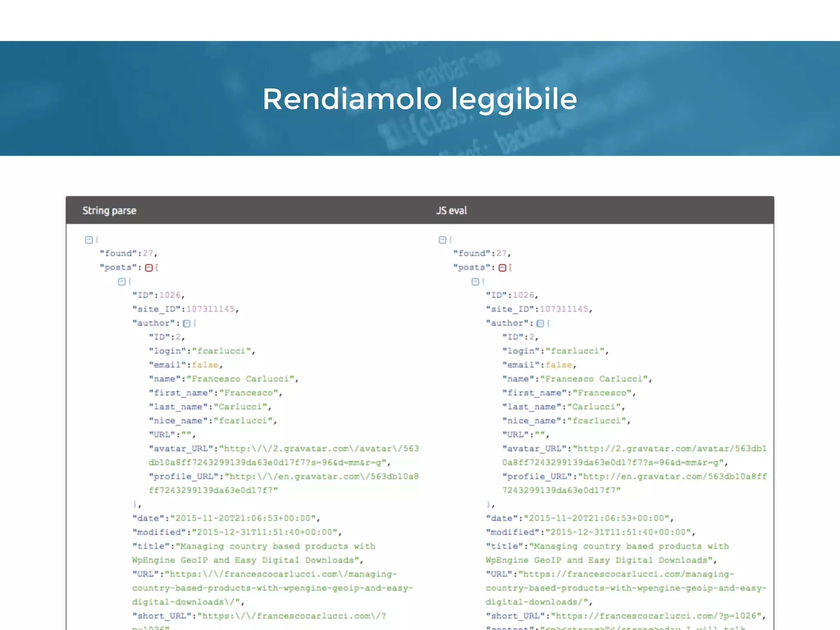Click "modified" value in String parse panel
The height and width of the screenshot is (630, 840).
pos(265,532)
